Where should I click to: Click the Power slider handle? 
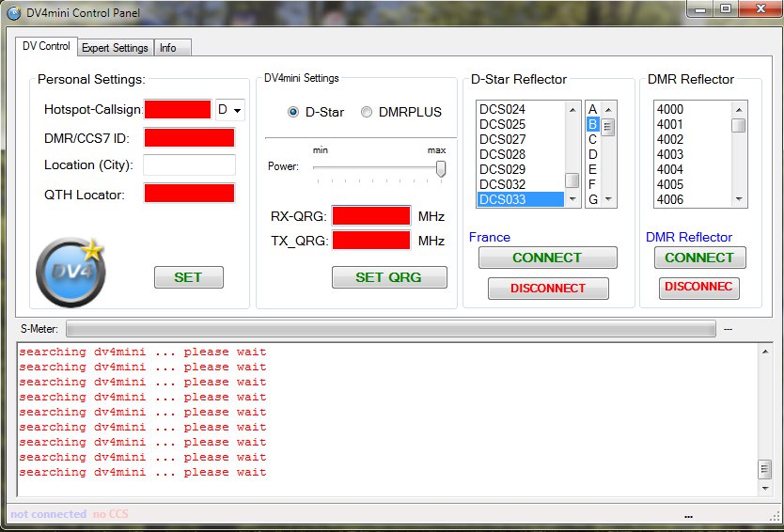point(441,168)
